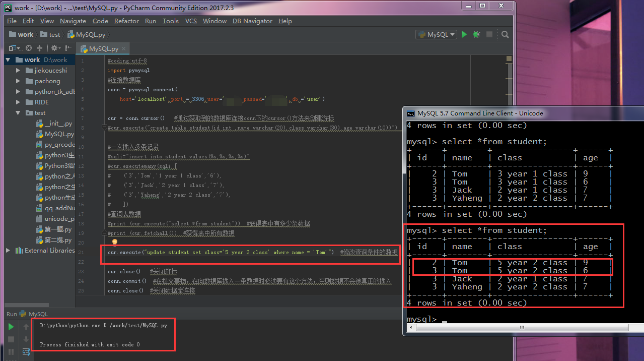Image resolution: width=644 pixels, height=361 pixels.
Task: Click the scroll from source target icon
Action: 29,48
